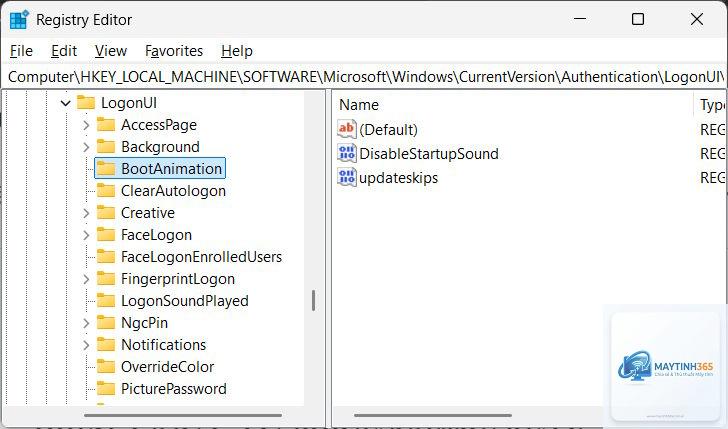This screenshot has width=728, height=429.
Task: Select the NgcPin key label
Action: tap(144, 322)
